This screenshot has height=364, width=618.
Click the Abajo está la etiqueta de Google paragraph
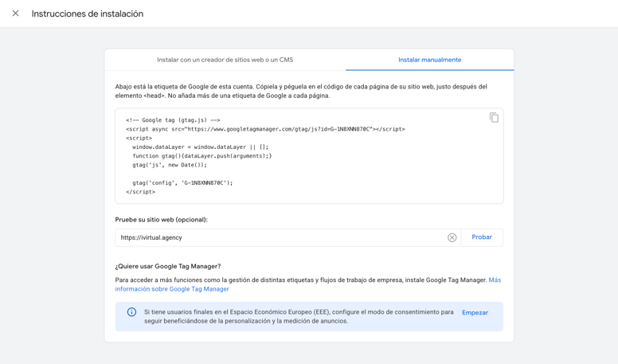click(x=301, y=91)
